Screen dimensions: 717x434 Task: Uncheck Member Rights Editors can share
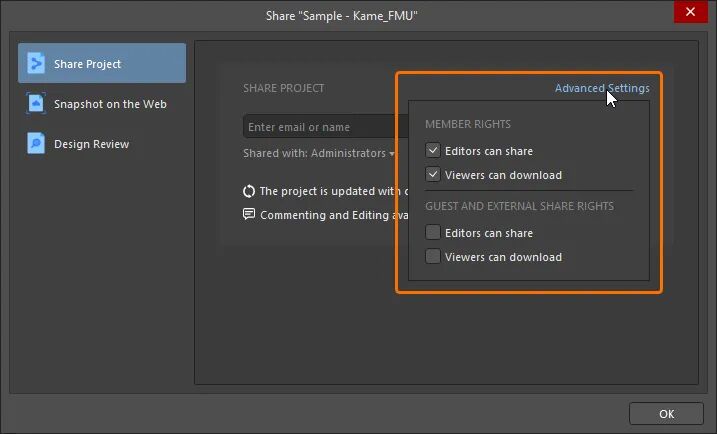tap(433, 150)
